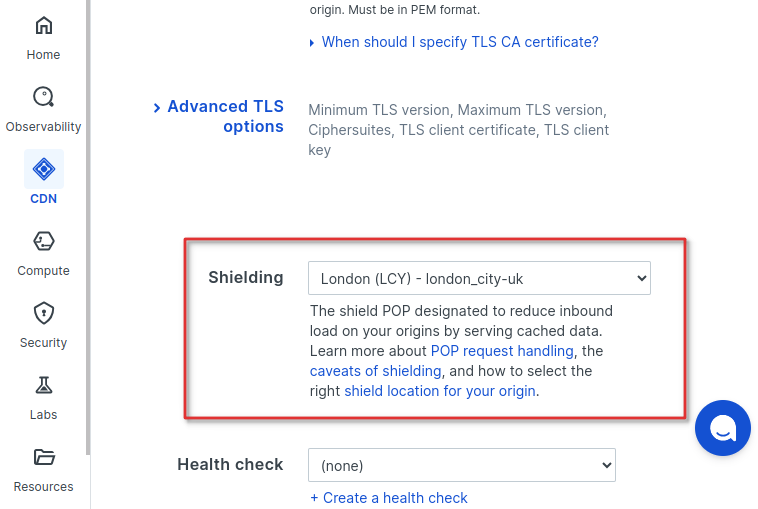
Task: Click Create a health check link
Action: pos(389,498)
